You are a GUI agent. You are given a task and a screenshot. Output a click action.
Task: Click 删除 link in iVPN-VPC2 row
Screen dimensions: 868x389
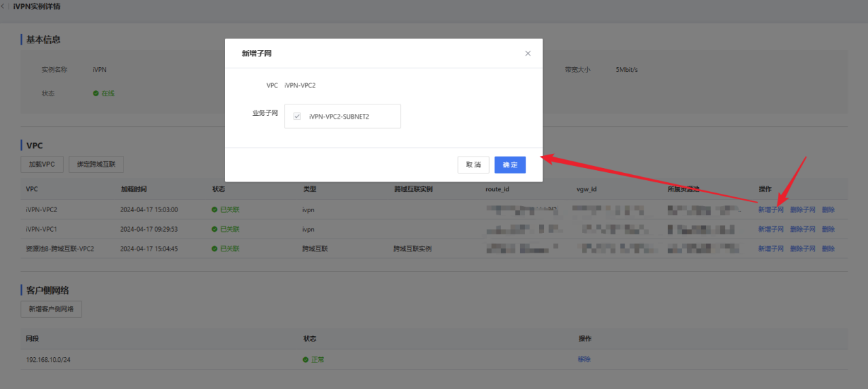(x=828, y=210)
